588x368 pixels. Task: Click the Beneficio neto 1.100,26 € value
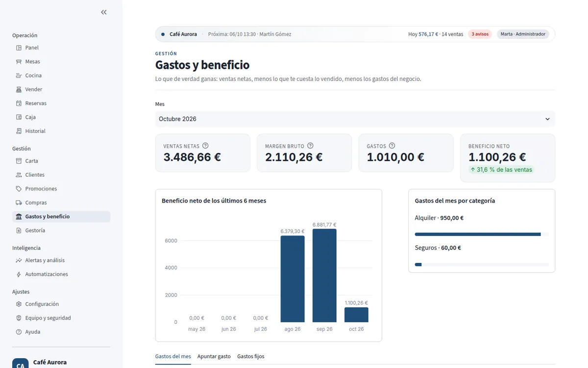497,157
